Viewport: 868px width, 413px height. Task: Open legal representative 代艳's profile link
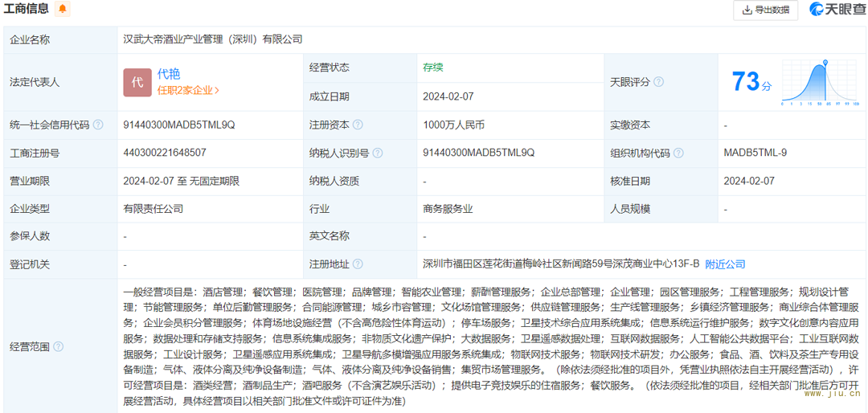pyautogui.click(x=169, y=75)
